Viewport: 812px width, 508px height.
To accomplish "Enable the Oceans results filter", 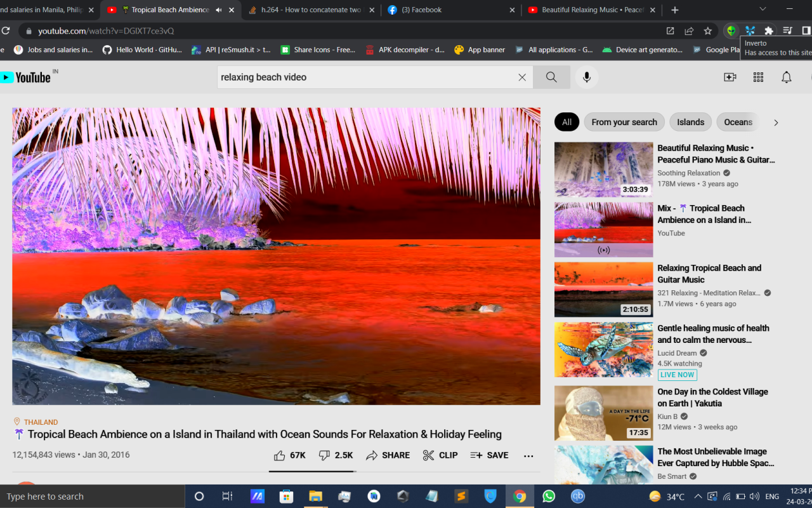I will click(x=737, y=122).
